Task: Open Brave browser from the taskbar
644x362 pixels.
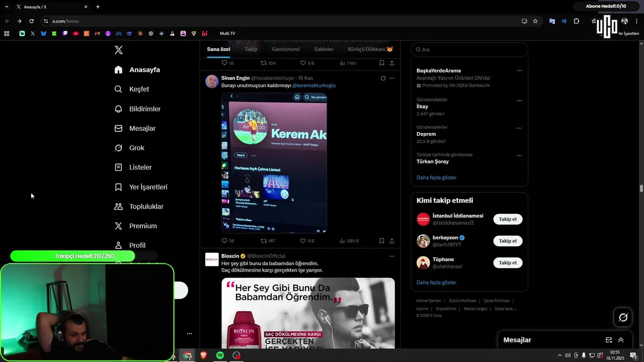Action: pyautogui.click(x=203, y=355)
